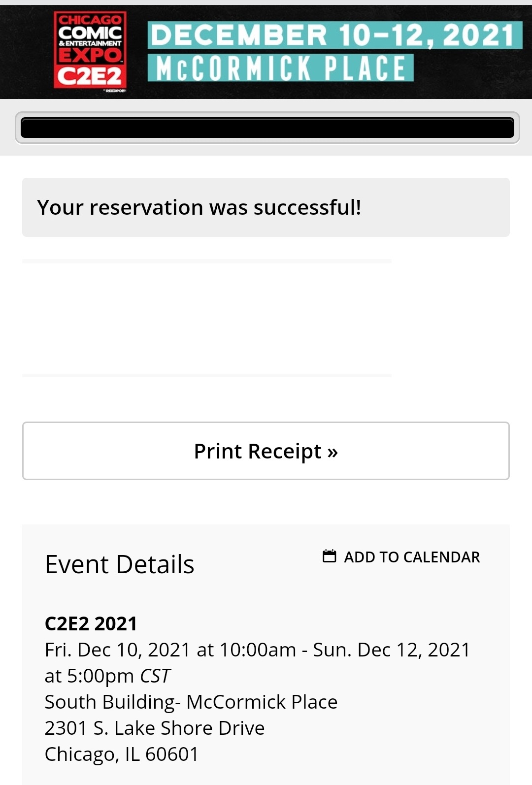This screenshot has height=785, width=532.
Task: Click the reservation was successful message box
Action: point(266,207)
